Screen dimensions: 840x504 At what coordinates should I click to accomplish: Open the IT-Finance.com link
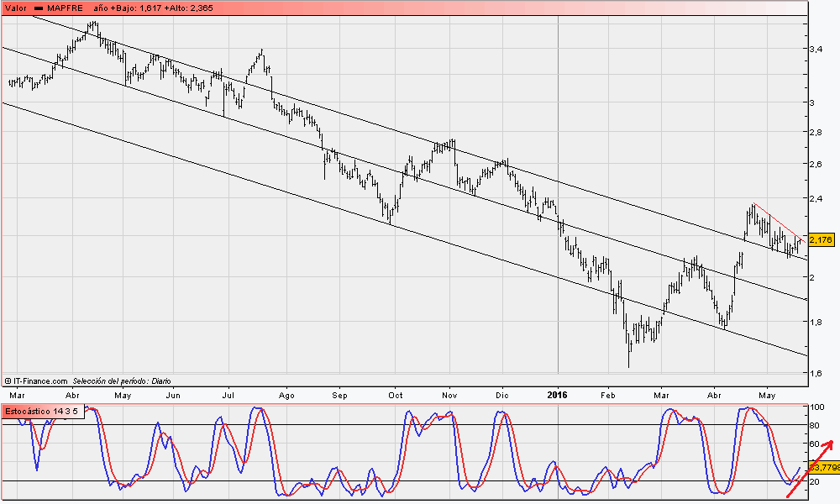40,381
